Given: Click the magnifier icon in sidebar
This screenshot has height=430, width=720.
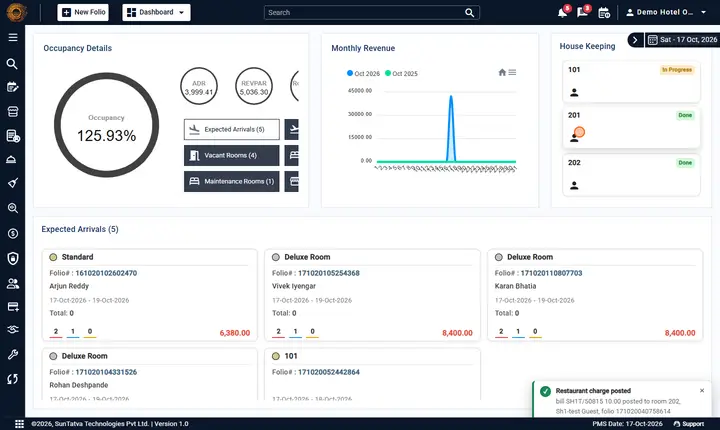Looking at the screenshot, I should click(x=12, y=64).
